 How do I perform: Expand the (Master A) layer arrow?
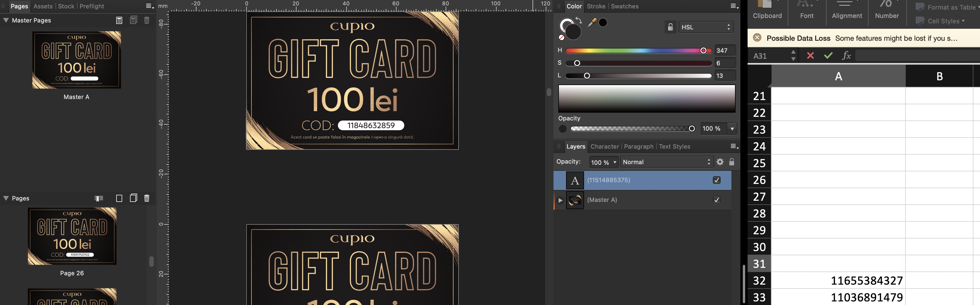pyautogui.click(x=560, y=200)
